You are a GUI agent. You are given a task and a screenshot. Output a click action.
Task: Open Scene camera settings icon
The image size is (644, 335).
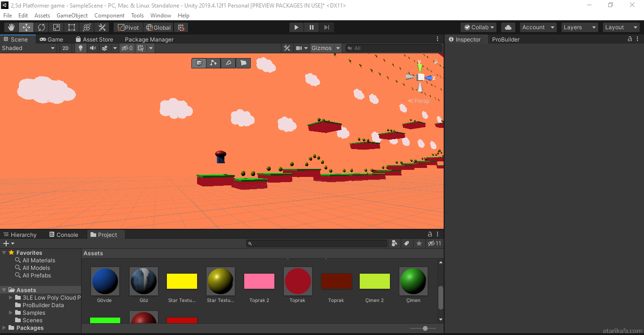tap(298, 48)
